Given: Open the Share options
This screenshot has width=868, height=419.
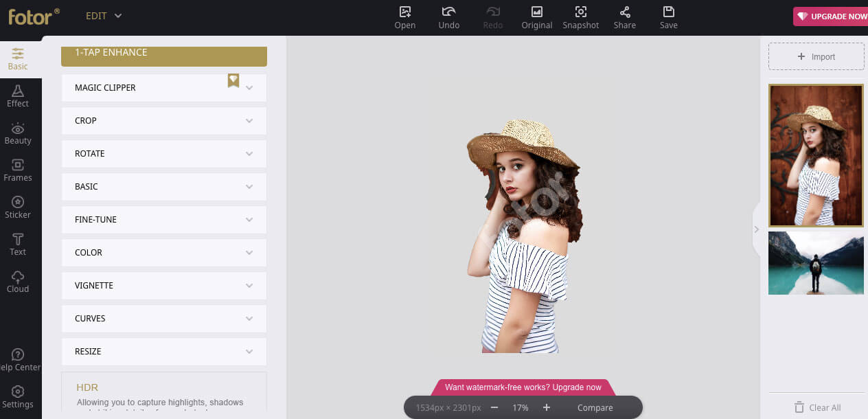Looking at the screenshot, I should (x=624, y=17).
